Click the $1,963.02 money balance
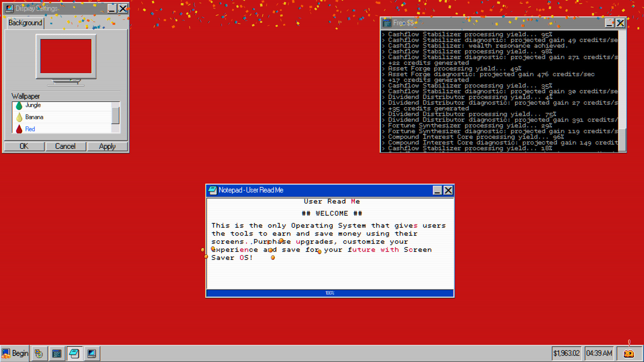The width and height of the screenshot is (644, 362). [567, 353]
